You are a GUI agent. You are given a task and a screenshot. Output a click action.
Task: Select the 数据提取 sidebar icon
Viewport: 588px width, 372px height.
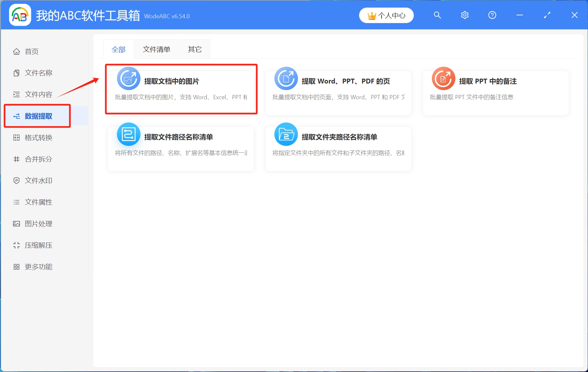pyautogui.click(x=17, y=116)
